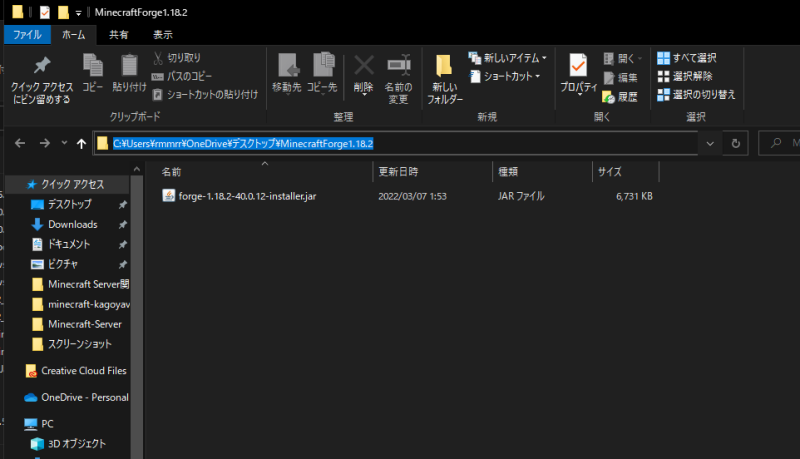
Task: Click new folder icon in title bar
Action: tap(63, 12)
